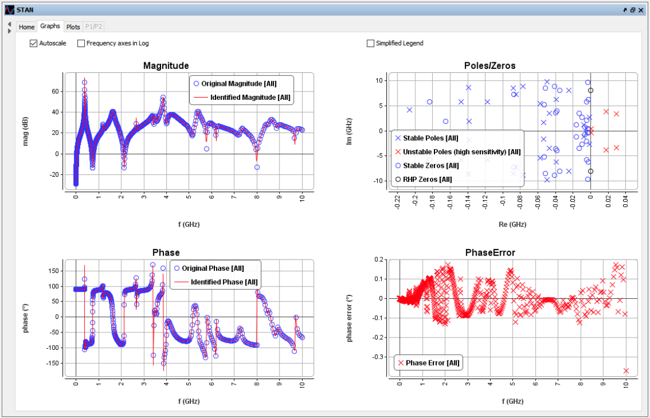Click Original Magnitude [All] legend entry
Image resolution: width=650 pixels, height=418 pixels.
(235, 84)
